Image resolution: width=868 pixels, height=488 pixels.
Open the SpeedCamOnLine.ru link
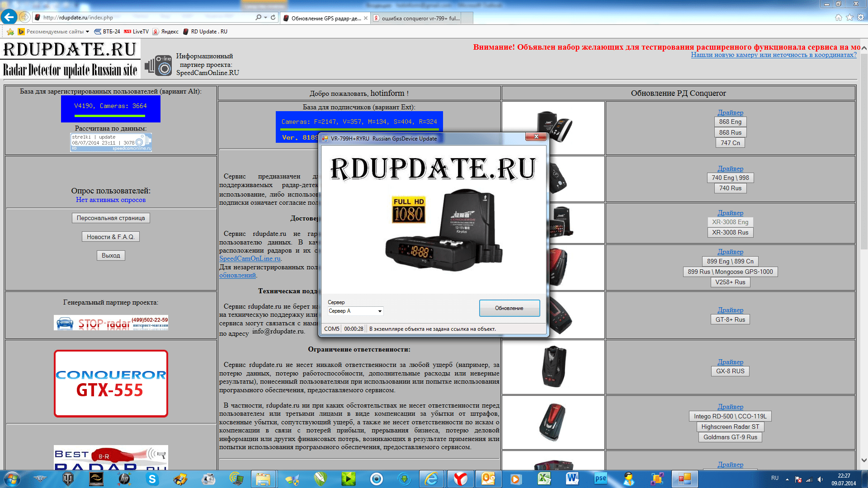(x=250, y=258)
